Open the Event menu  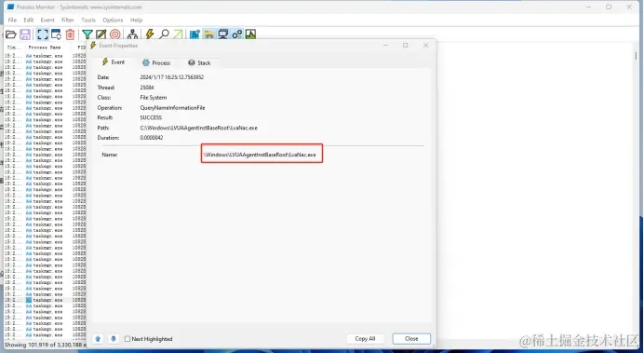[47, 20]
